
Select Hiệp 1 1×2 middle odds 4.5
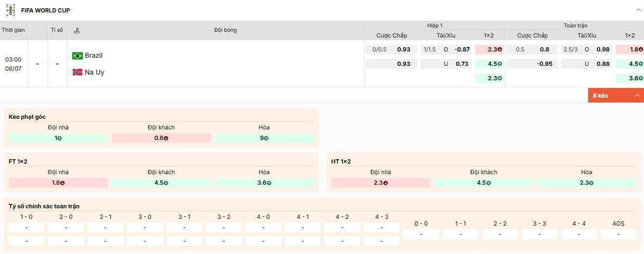(489, 64)
